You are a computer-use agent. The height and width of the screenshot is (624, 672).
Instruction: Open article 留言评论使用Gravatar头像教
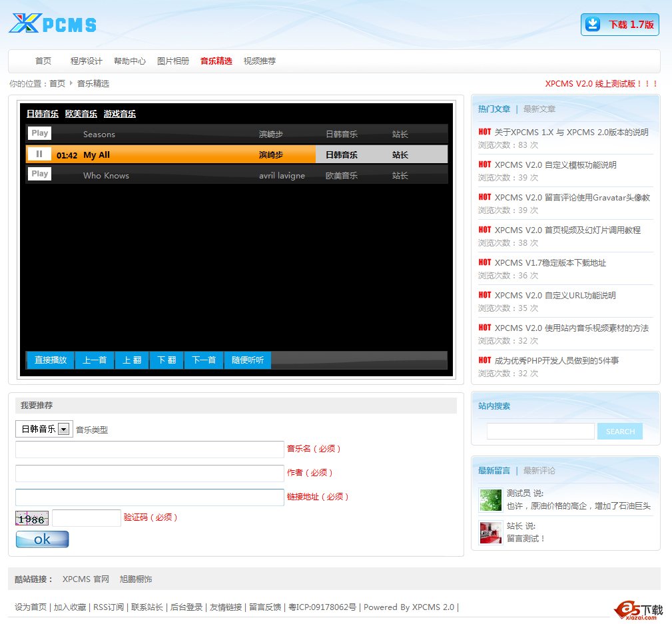(x=573, y=197)
